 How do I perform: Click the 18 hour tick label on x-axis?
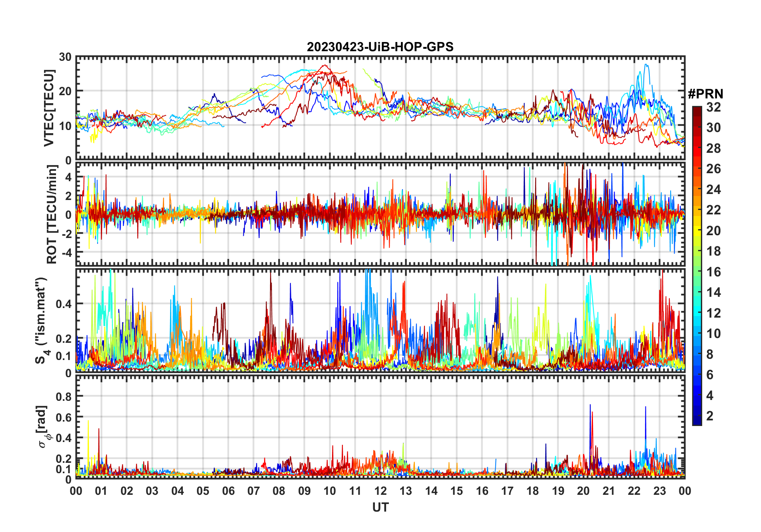[x=533, y=491]
